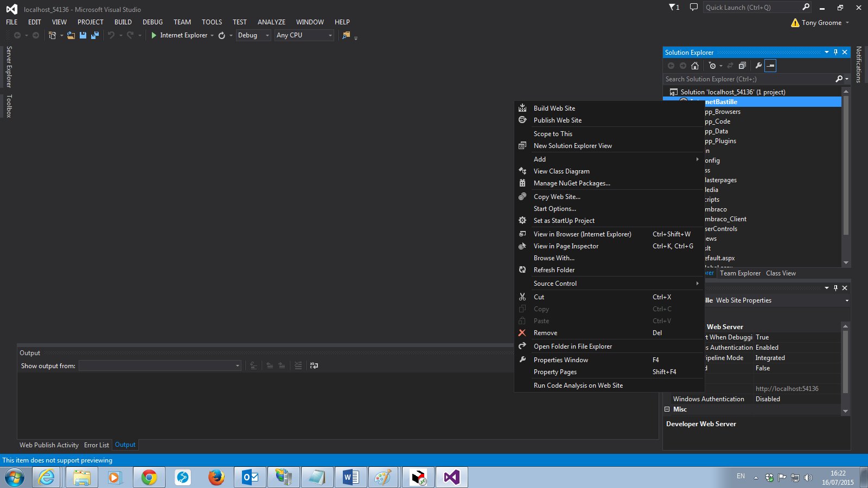Open the Internet Explorer browser dropdown arrow
The image size is (868, 488).
click(212, 35)
